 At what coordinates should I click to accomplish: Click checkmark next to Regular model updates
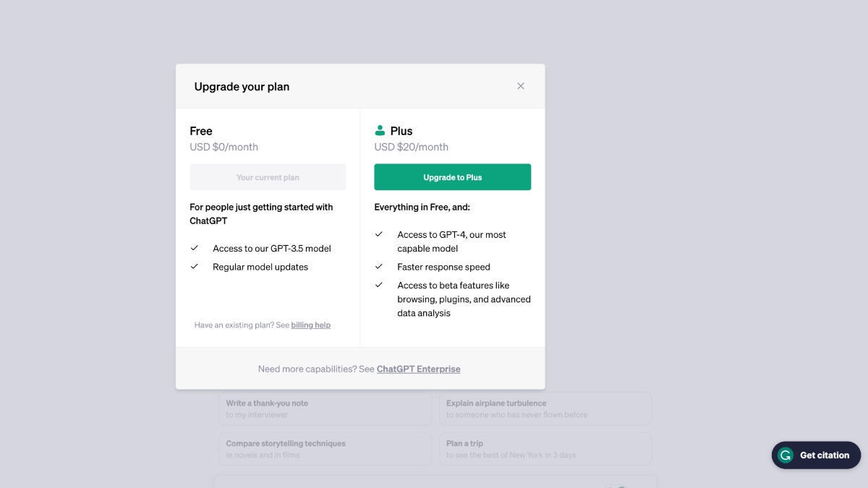tap(195, 267)
